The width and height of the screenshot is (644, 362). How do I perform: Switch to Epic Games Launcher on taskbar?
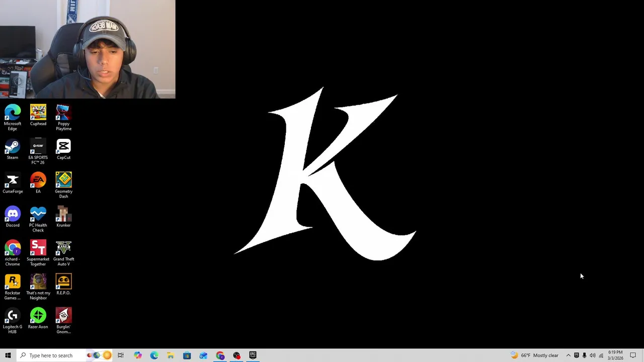coord(253,355)
